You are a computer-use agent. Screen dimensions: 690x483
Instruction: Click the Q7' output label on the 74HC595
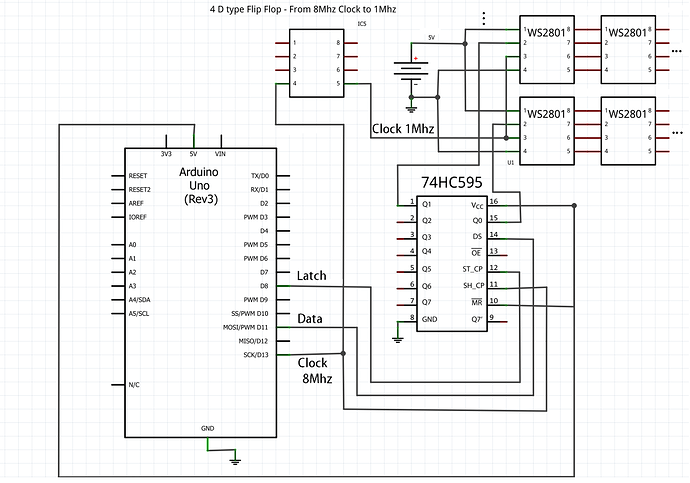[x=477, y=319]
